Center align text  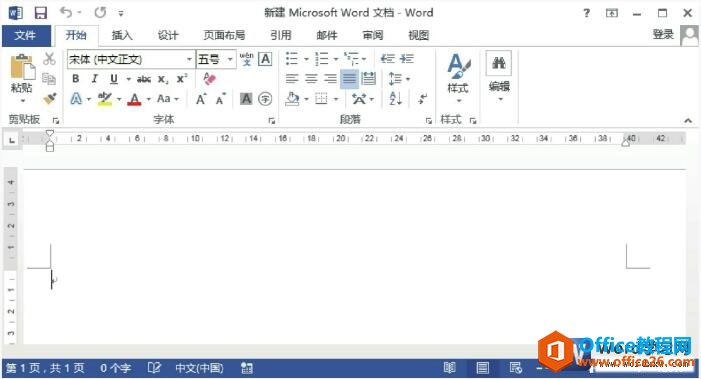tap(311, 79)
